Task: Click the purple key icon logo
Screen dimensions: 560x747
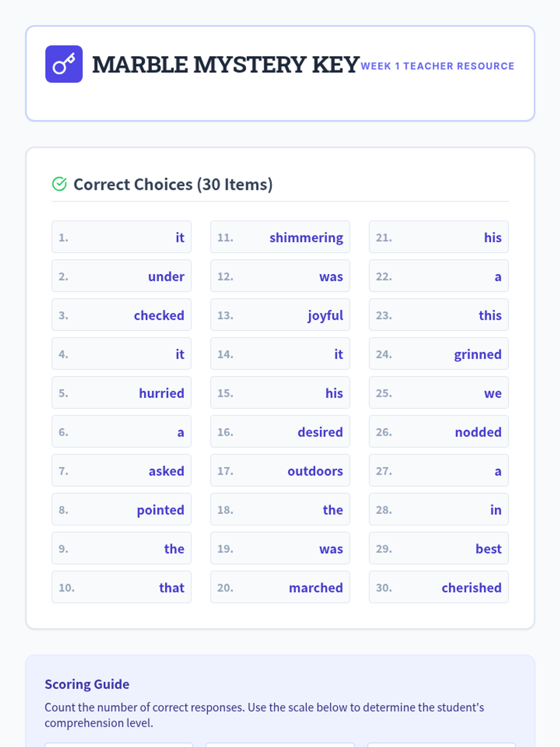Action: coord(64,64)
